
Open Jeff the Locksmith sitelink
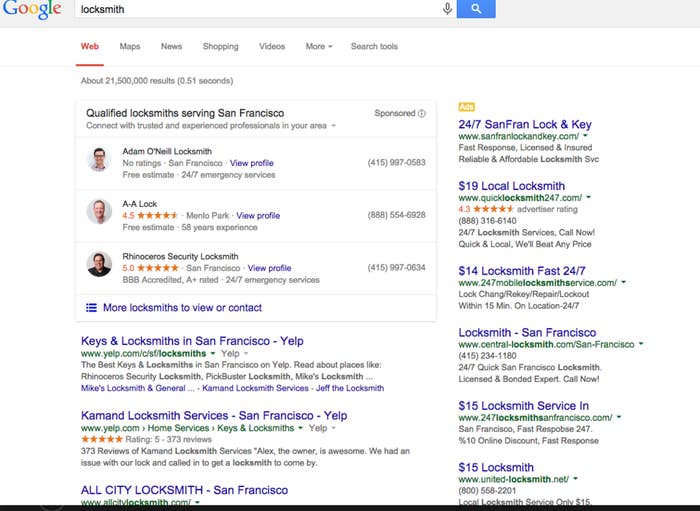tap(350, 388)
